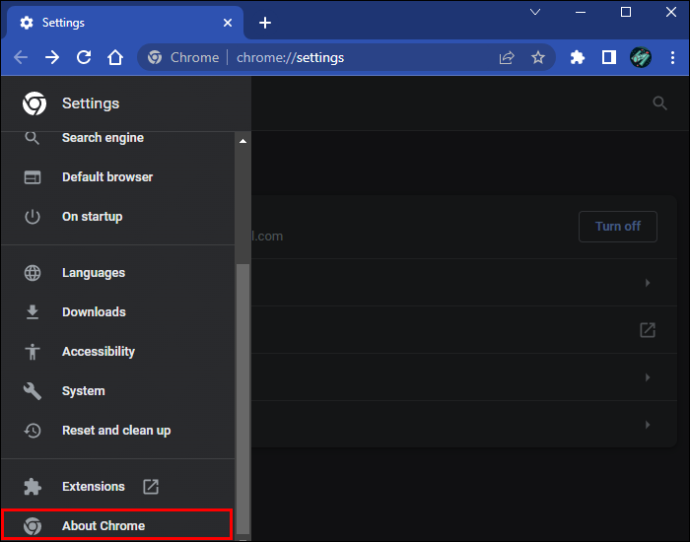Click the Downloads arrow icon
This screenshot has height=542, width=690.
pos(32,312)
